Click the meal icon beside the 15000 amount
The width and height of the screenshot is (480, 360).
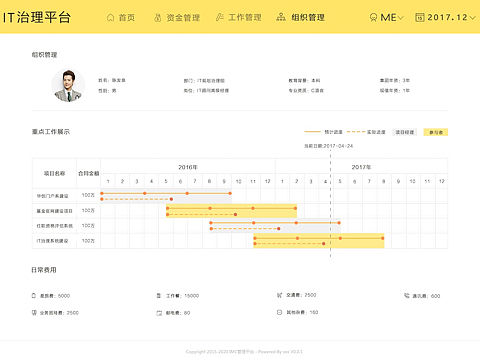(x=159, y=295)
